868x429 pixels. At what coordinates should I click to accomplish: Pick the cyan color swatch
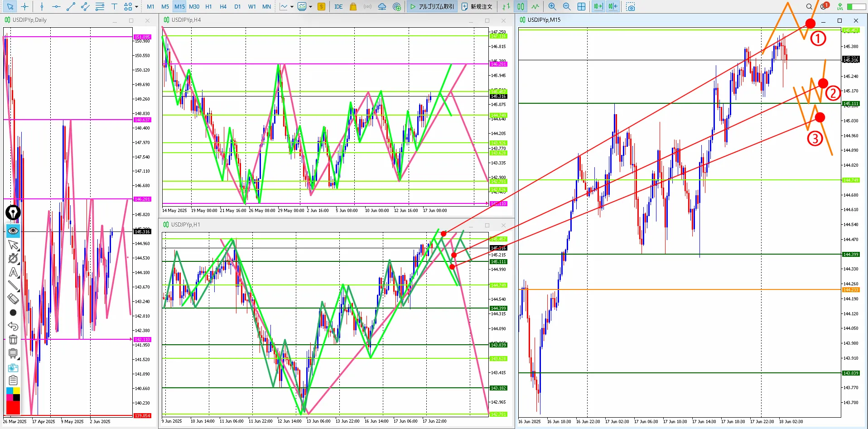(x=10, y=390)
